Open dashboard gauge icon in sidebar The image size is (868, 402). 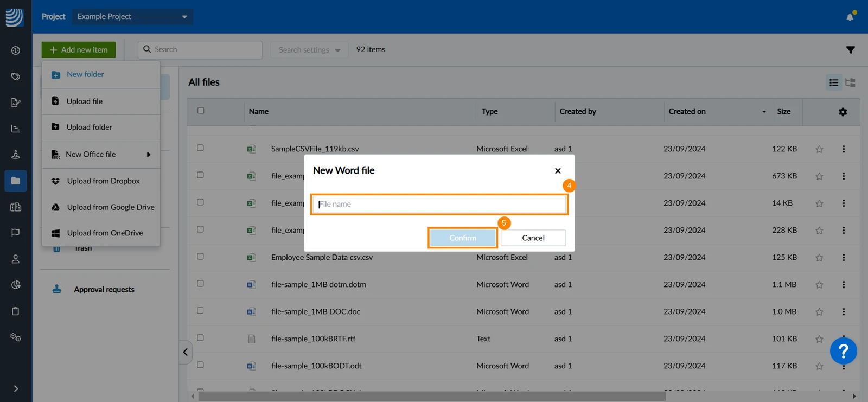click(16, 50)
